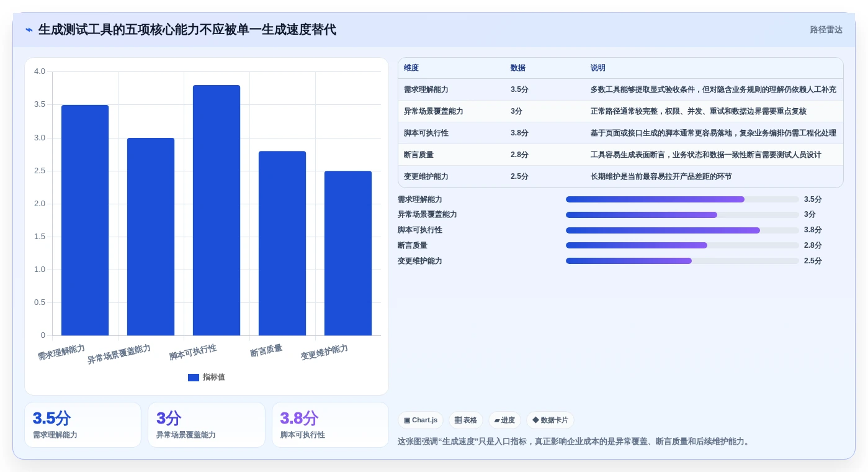Click the summary sentence about 生成速度
This screenshot has width=868, height=472.
point(575,442)
